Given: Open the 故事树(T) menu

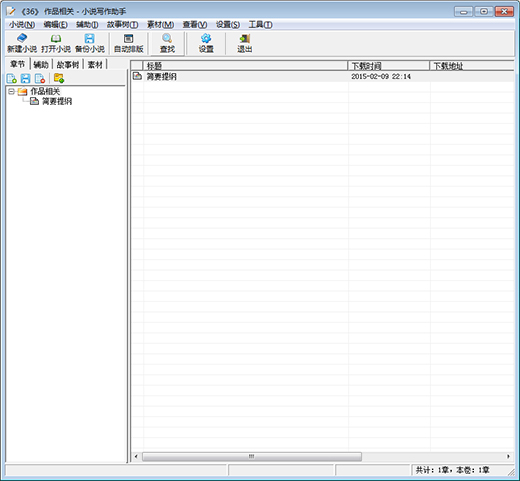Looking at the screenshot, I should coord(122,25).
